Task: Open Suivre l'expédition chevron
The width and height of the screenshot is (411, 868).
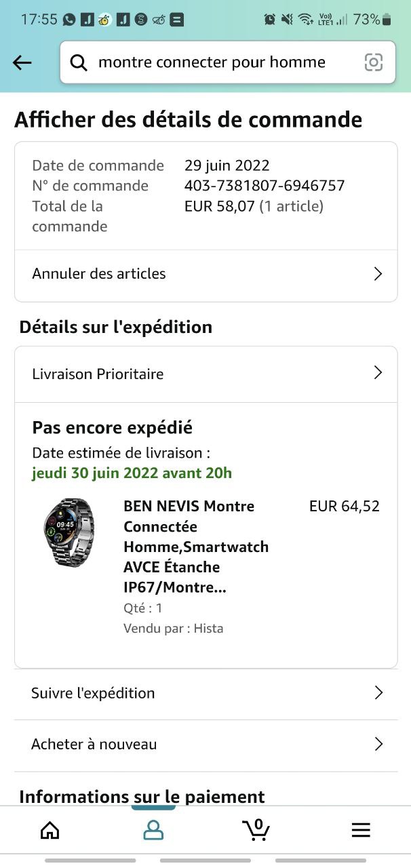Action: 378,693
